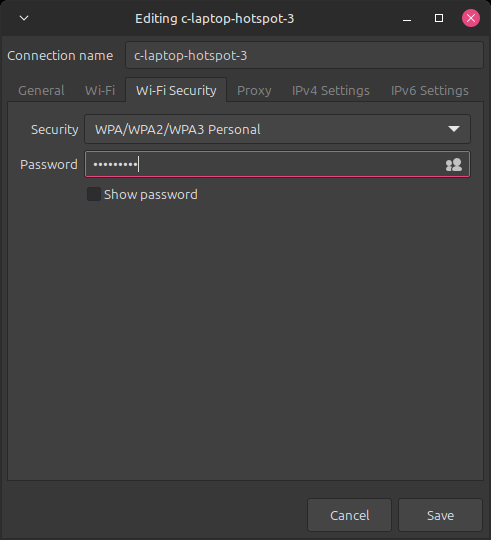Switch to the General tab
Screen dimensions: 491x540
pyautogui.click(x=41, y=91)
